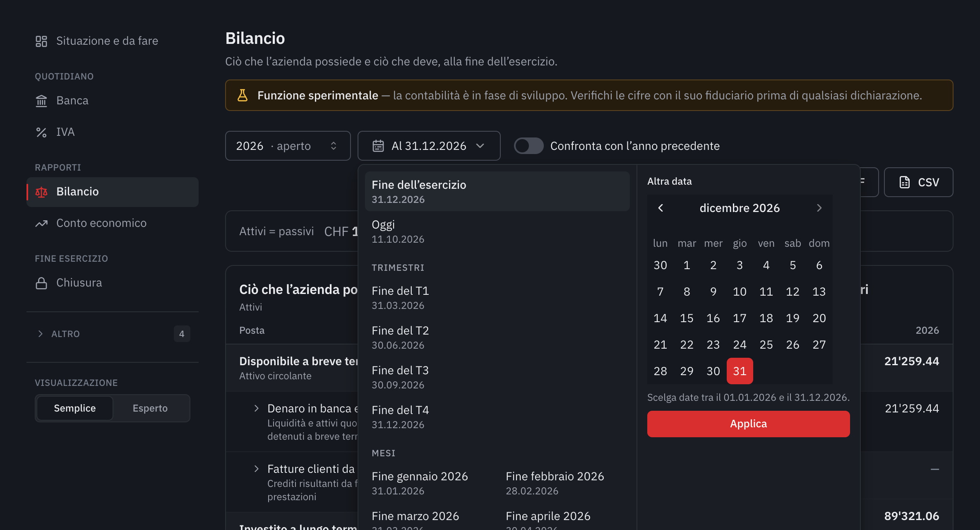Click the amount 89'321.06
This screenshot has height=530, width=980.
point(912,516)
